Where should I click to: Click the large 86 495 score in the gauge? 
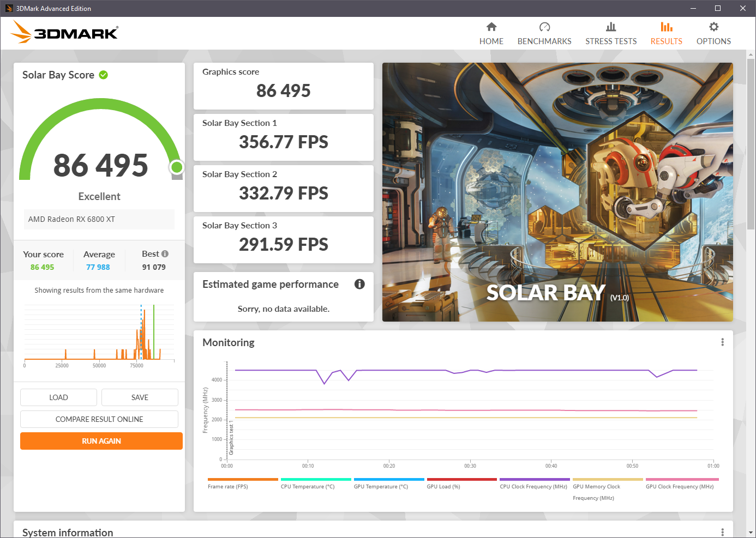(x=101, y=165)
